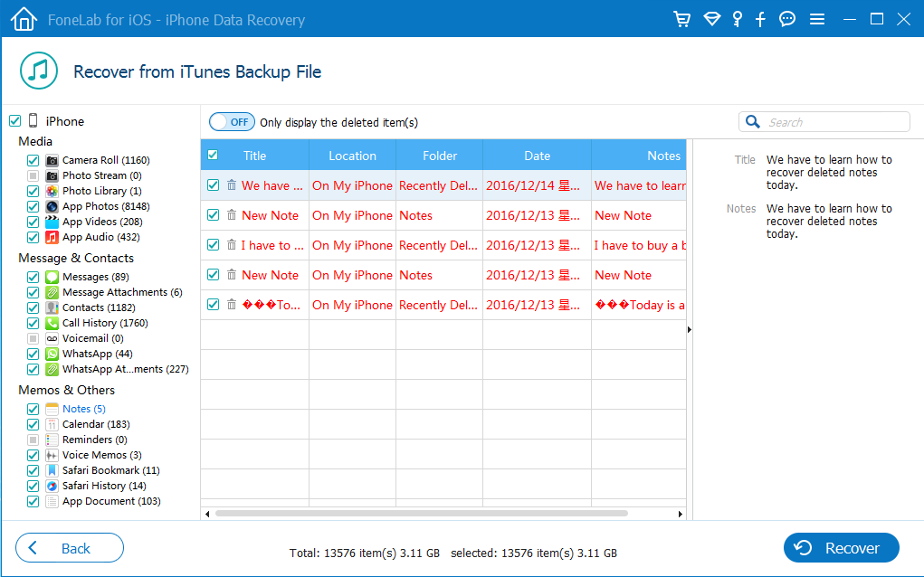Click the horizontal scrollbar left arrow
The width and height of the screenshot is (924, 577).
point(207,514)
